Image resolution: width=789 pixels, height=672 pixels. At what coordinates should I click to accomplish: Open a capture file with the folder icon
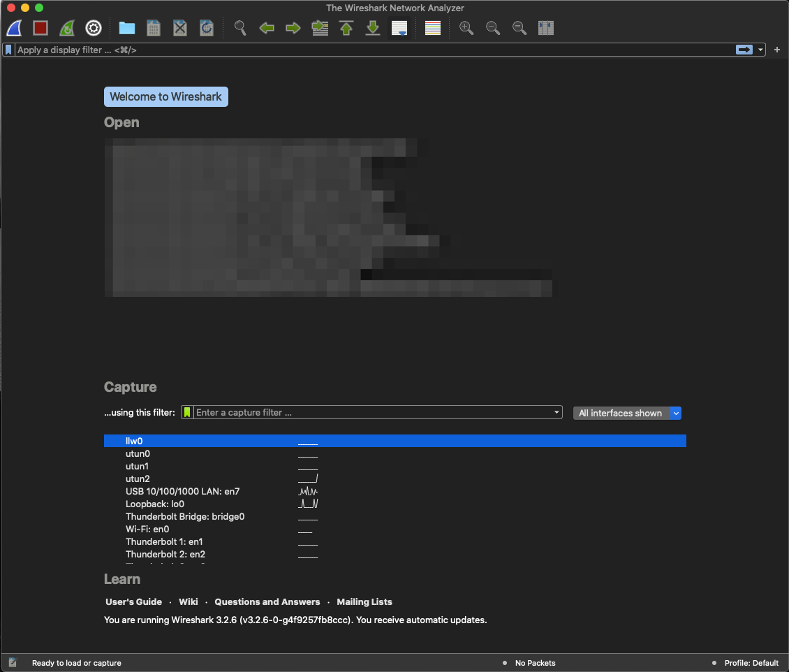[x=127, y=28]
